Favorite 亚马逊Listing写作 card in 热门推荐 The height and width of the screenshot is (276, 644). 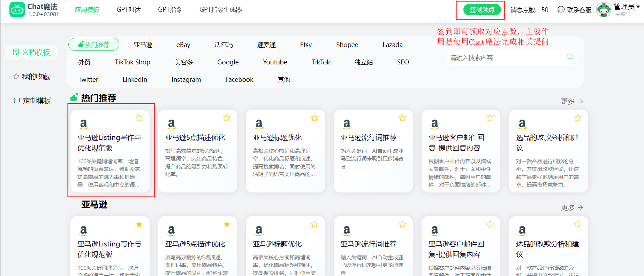click(x=139, y=118)
